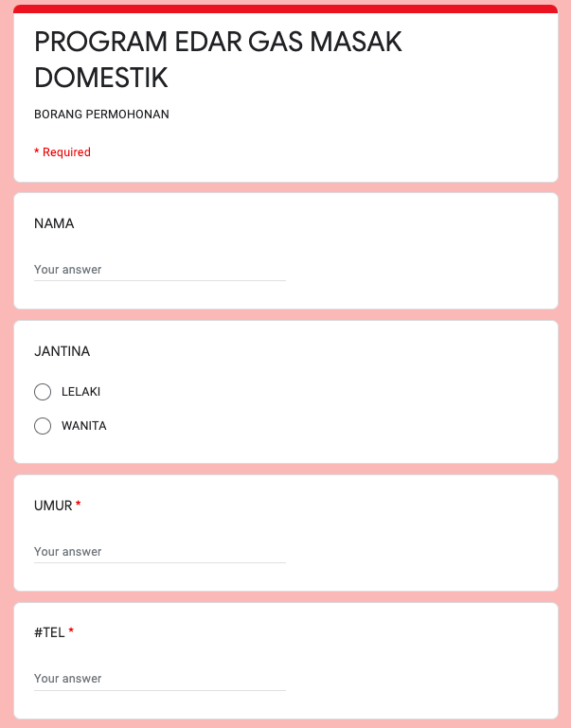
Task: Focus the NAMA answer field
Action: point(159,270)
